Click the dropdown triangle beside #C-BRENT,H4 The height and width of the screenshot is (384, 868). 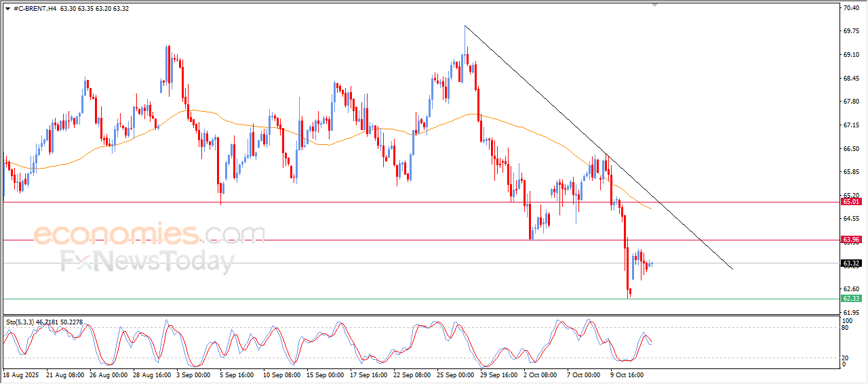pos(7,9)
